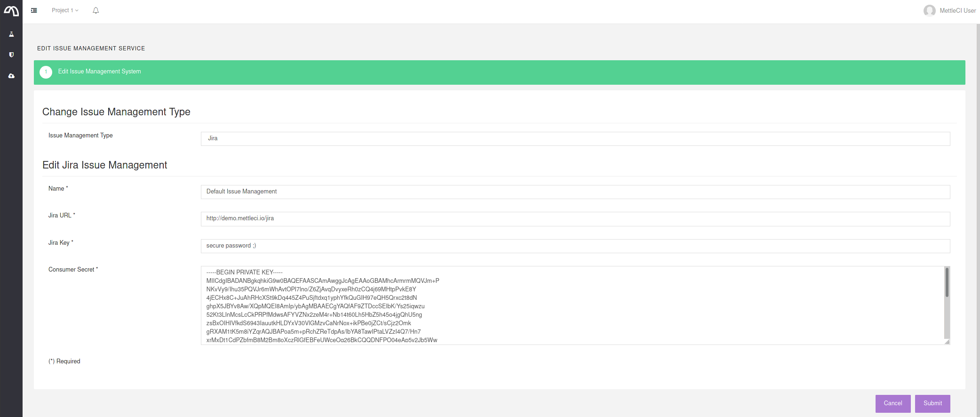Open the MettleCI User account menu
This screenshot has height=417, width=980.
pos(957,10)
